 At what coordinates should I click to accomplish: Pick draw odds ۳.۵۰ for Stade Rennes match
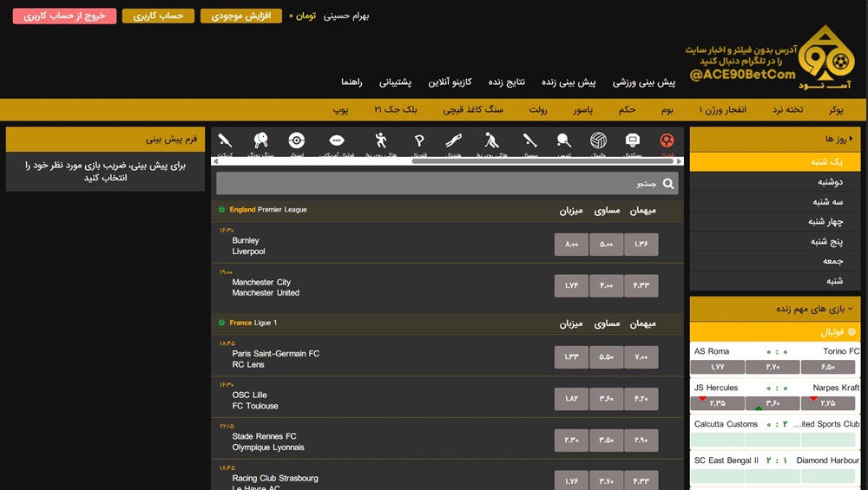pos(606,441)
